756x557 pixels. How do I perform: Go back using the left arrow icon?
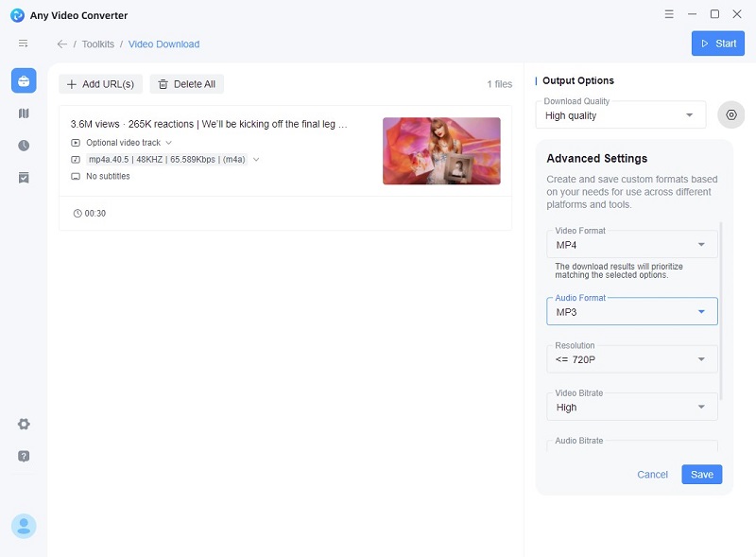[61, 44]
